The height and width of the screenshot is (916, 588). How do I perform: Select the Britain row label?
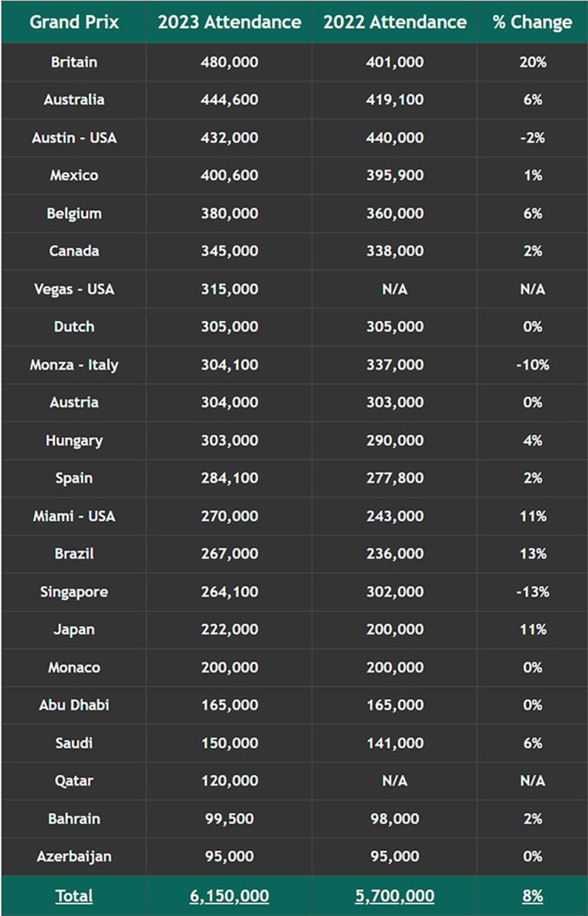click(74, 62)
